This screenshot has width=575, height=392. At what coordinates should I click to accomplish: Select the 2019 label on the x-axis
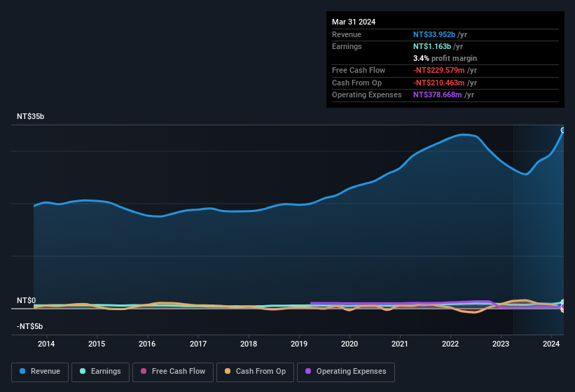pos(299,344)
